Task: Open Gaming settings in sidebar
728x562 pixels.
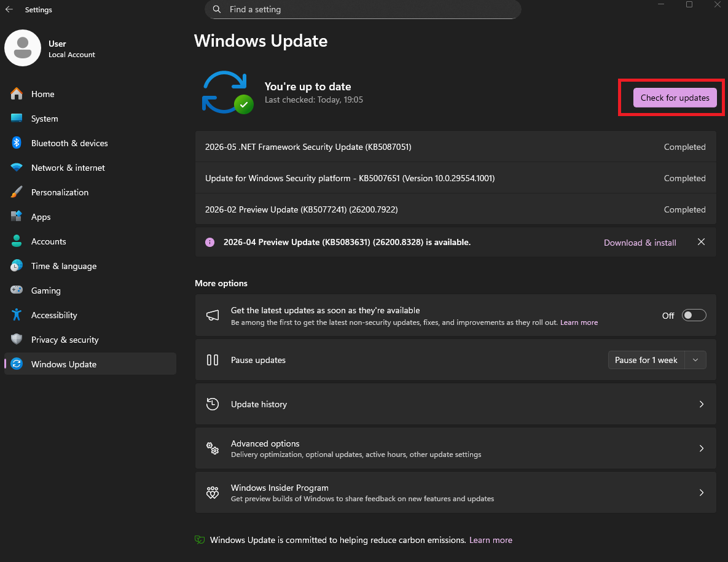Action: pyautogui.click(x=90, y=290)
